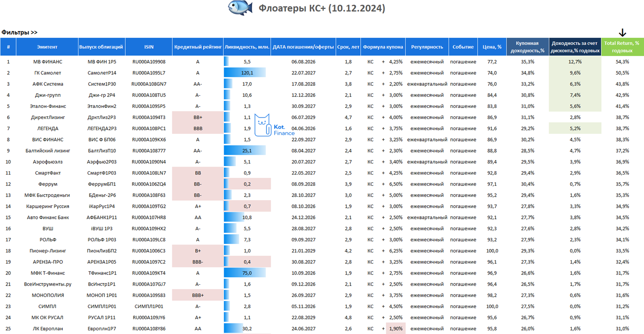The width and height of the screenshot is (644, 334).
Task: Select ISIN cell RU000A109KT4
Action: pyautogui.click(x=149, y=273)
